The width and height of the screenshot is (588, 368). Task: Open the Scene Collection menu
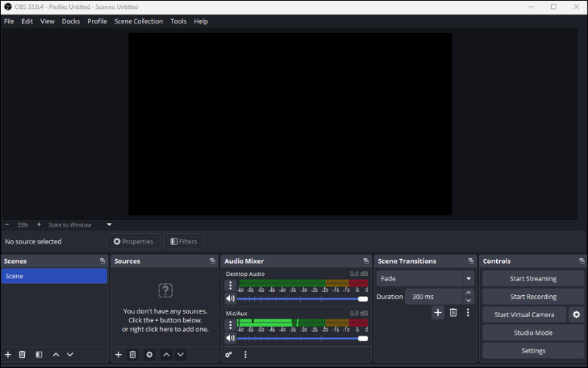(x=138, y=21)
